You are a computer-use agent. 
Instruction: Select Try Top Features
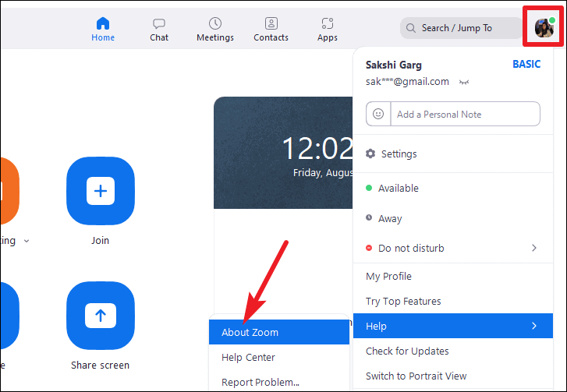(452, 302)
